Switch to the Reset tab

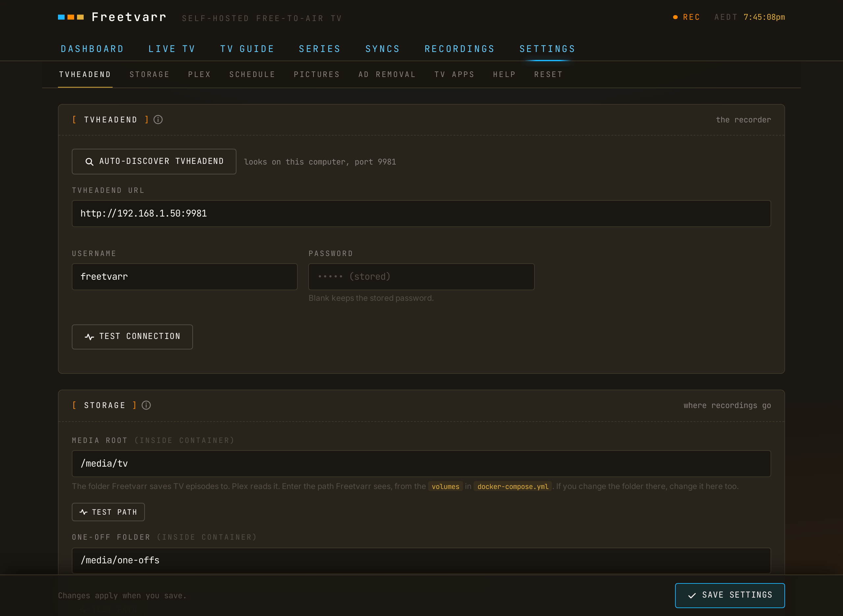[548, 75]
